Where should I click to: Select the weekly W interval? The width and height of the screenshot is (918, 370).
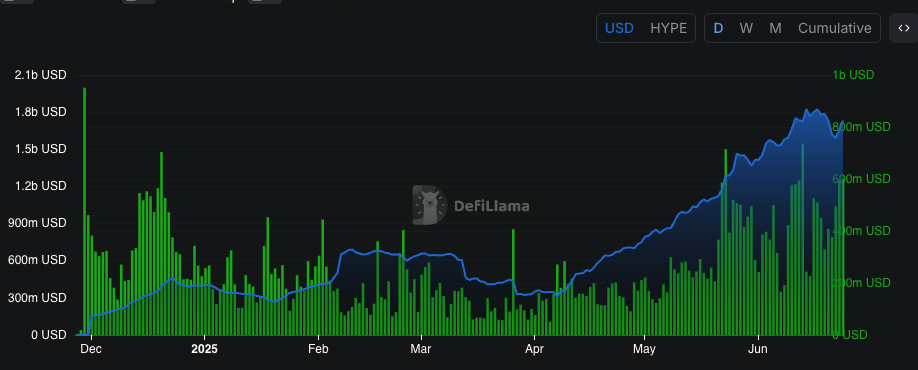(746, 28)
